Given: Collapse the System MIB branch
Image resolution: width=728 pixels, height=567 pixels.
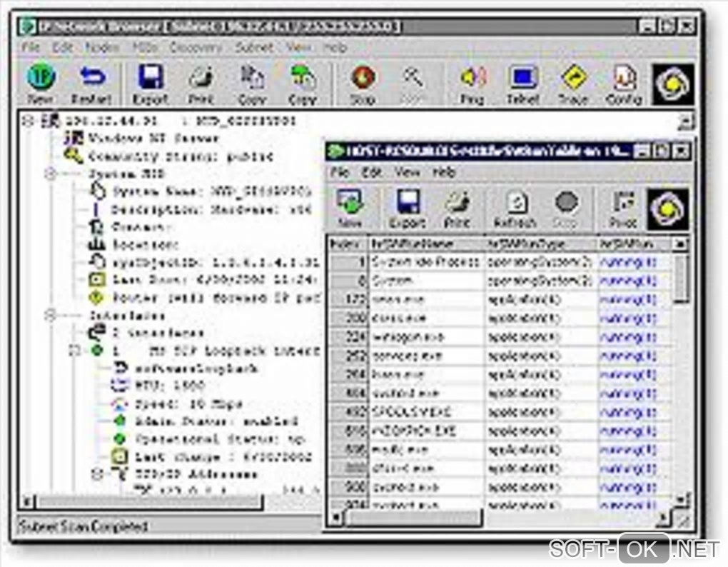Looking at the screenshot, I should click(x=50, y=174).
